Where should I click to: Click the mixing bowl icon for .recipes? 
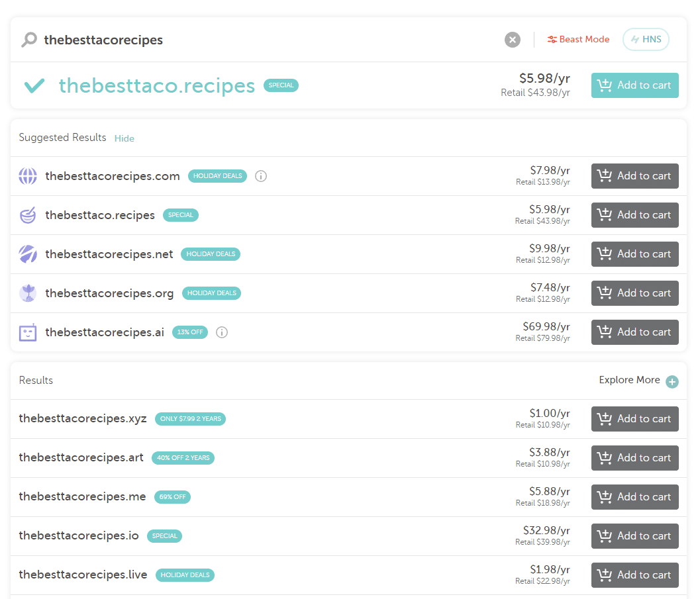28,215
